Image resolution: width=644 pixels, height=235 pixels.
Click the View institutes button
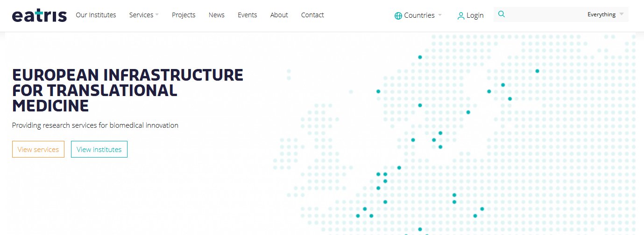pyautogui.click(x=99, y=149)
